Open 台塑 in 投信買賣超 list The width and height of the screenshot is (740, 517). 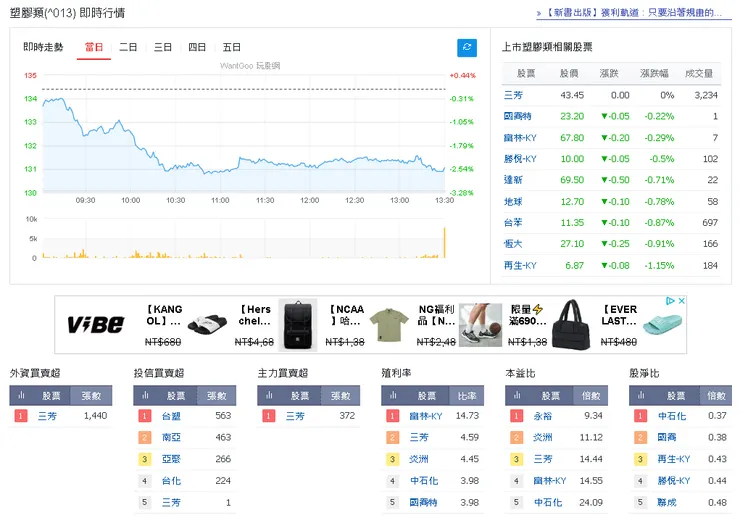pyautogui.click(x=171, y=416)
